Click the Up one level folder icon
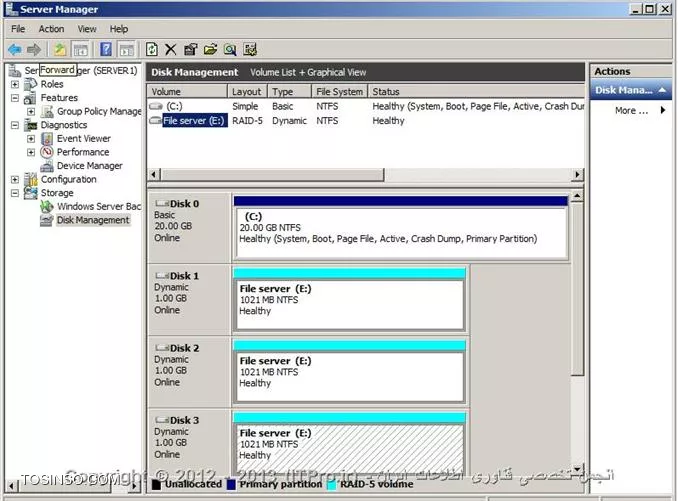Image resolution: width=678 pixels, height=501 pixels. tap(60, 50)
